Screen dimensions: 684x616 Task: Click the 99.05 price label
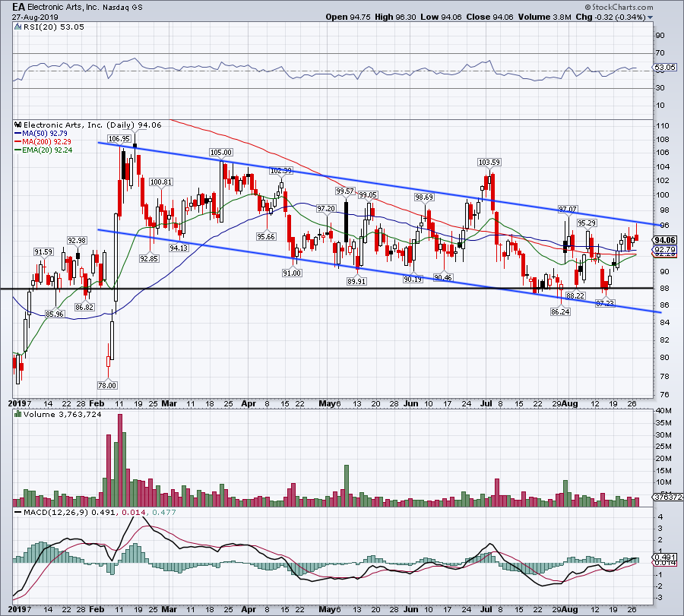368,195
